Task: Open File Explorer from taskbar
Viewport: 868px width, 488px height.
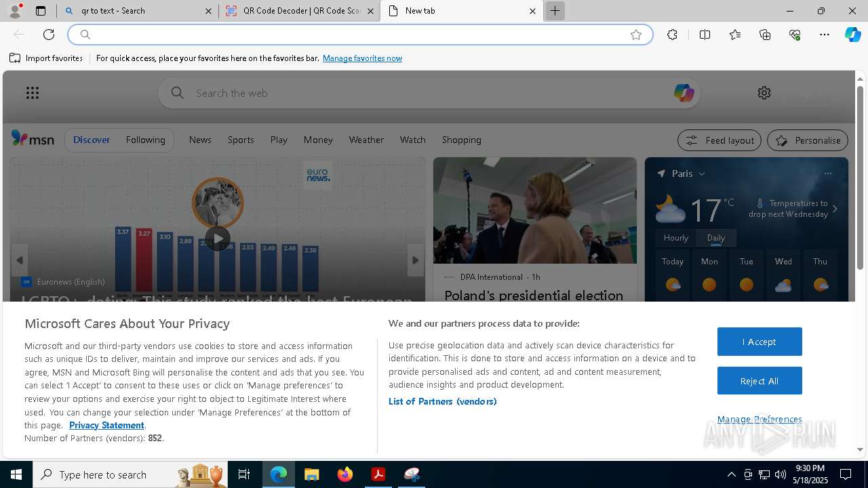Action: point(311,474)
